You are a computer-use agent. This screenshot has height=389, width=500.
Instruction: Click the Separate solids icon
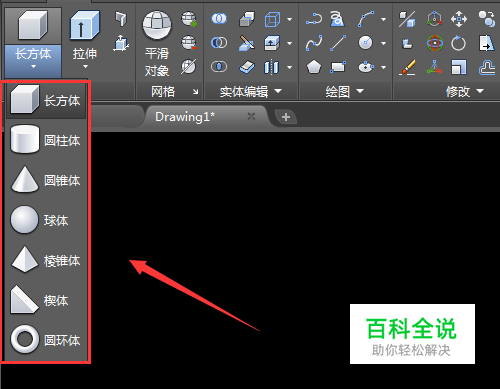[271, 67]
